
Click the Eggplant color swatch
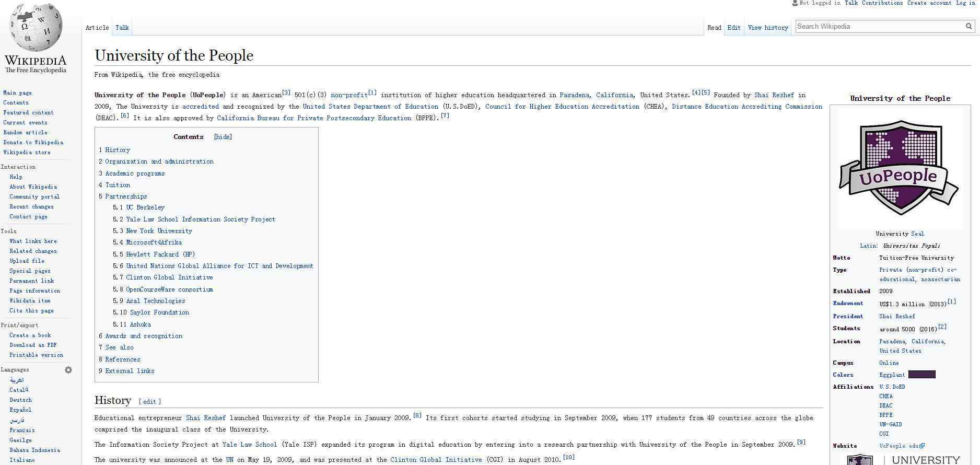point(922,375)
